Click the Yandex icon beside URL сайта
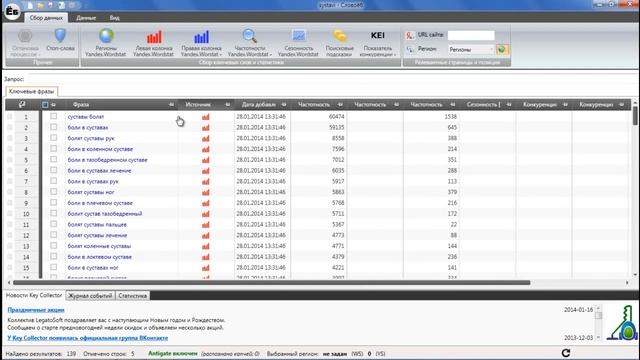Image resolution: width=640 pixels, height=360 pixels. click(410, 36)
